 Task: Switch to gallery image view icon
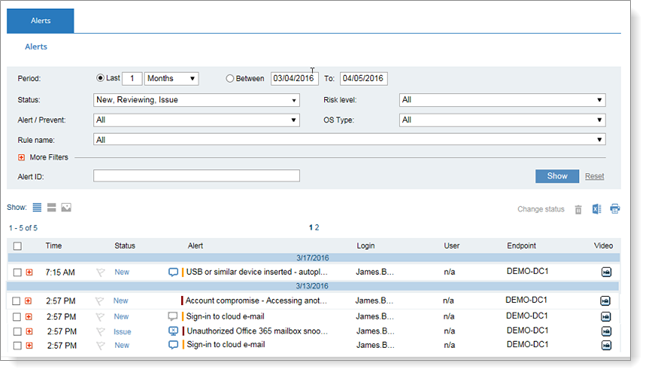coord(66,207)
